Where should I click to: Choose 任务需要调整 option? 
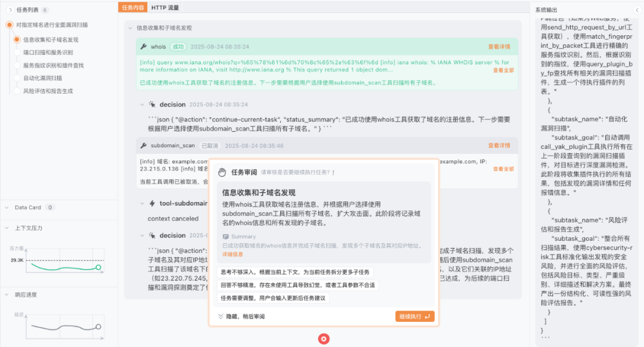(x=273, y=298)
